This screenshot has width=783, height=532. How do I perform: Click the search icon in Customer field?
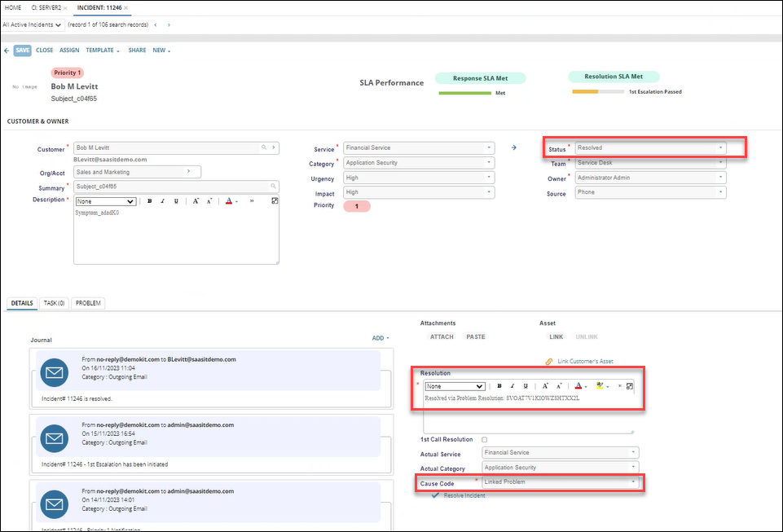point(263,148)
